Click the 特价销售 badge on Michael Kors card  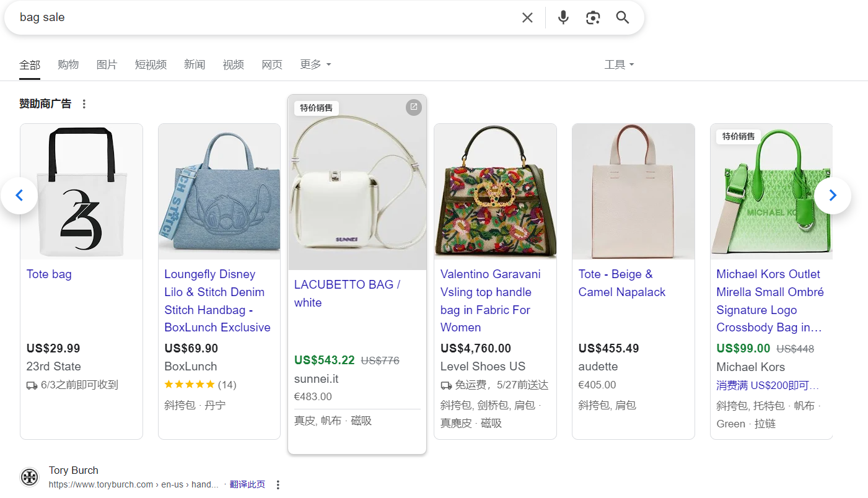pos(739,136)
